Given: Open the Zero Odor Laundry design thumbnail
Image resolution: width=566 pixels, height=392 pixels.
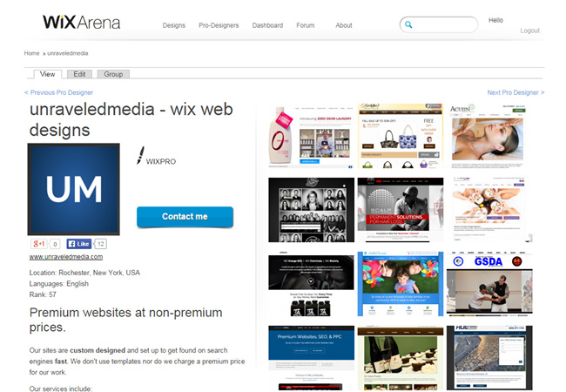Looking at the screenshot, I should pos(311,137).
